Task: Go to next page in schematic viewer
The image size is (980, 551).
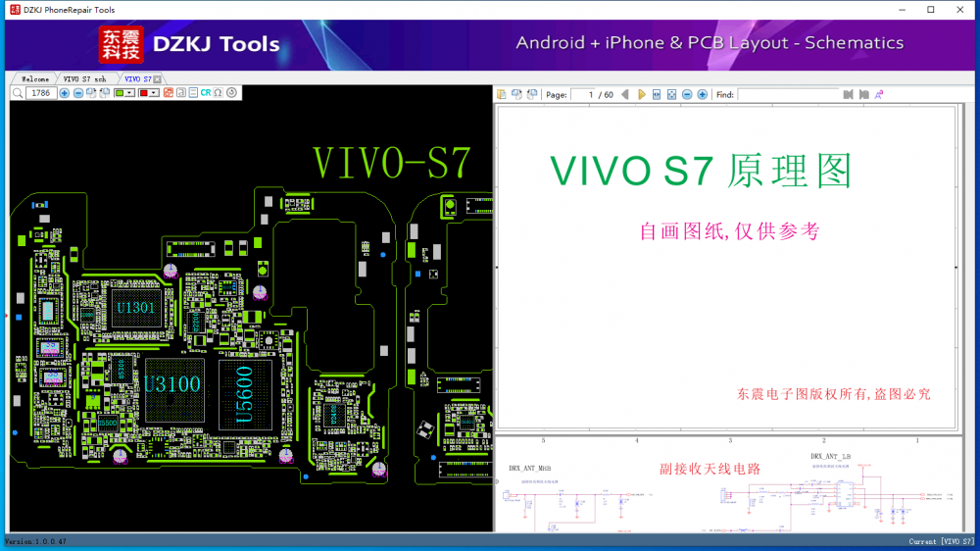Action: (x=642, y=95)
